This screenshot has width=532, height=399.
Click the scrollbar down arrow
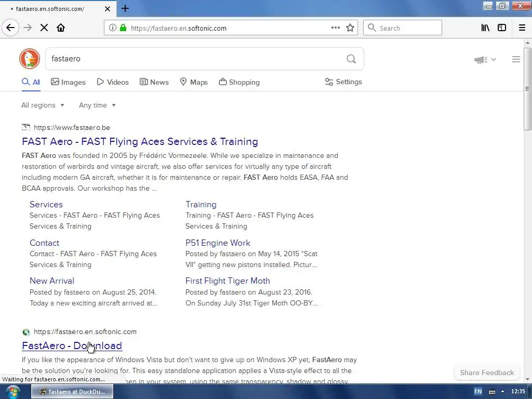pos(527,379)
